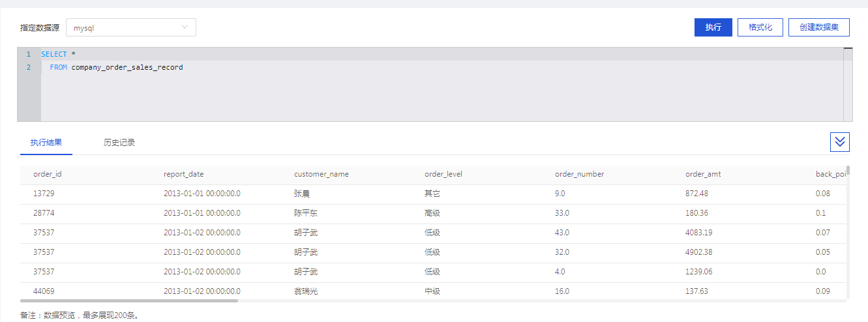Select the cell showing customer 陈平东
868x322 pixels.
tap(306, 213)
